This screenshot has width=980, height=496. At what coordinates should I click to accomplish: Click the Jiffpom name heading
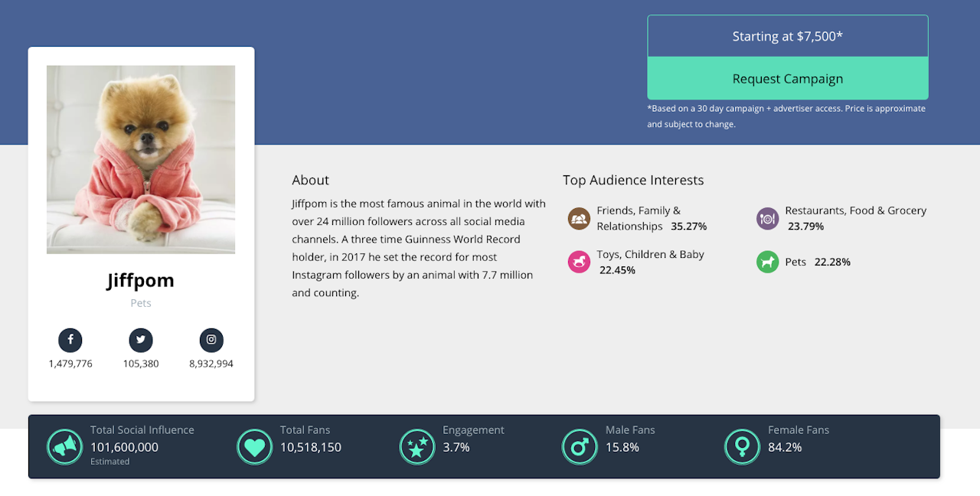pyautogui.click(x=141, y=280)
